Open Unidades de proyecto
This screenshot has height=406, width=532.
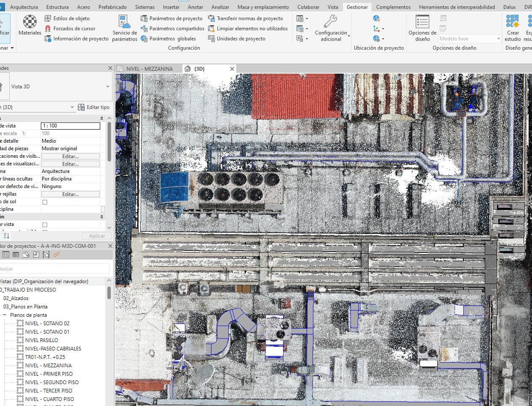click(x=237, y=39)
